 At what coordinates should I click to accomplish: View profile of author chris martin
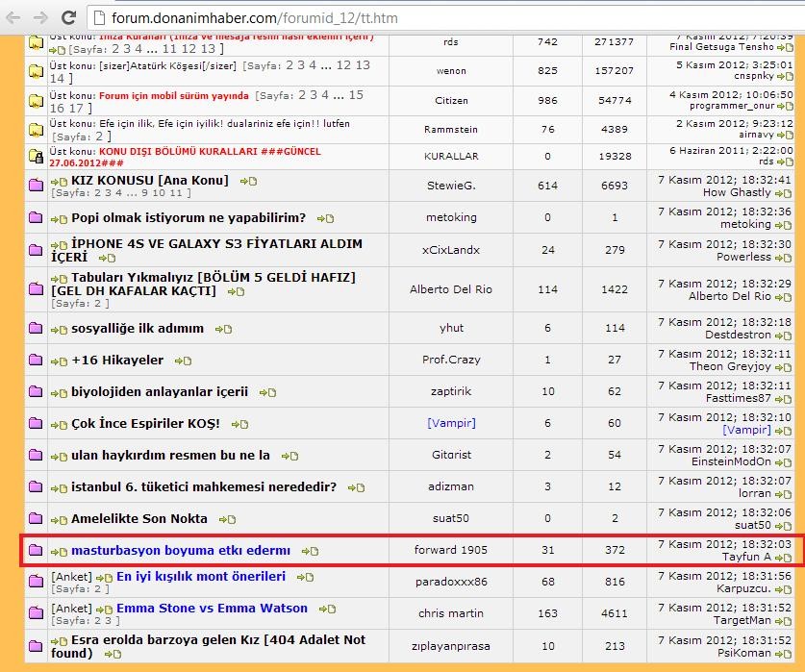pos(451,613)
